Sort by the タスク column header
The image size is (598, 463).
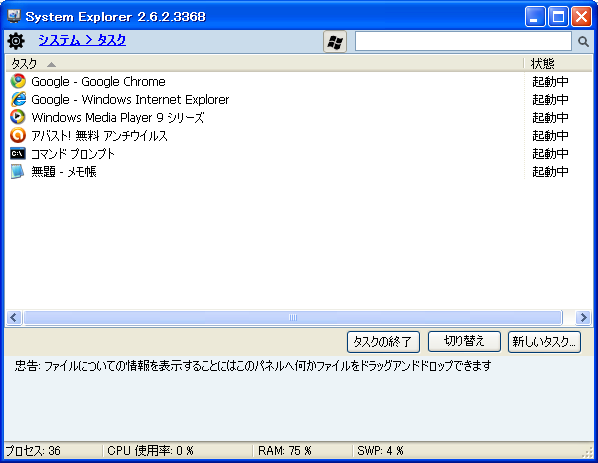(264, 63)
